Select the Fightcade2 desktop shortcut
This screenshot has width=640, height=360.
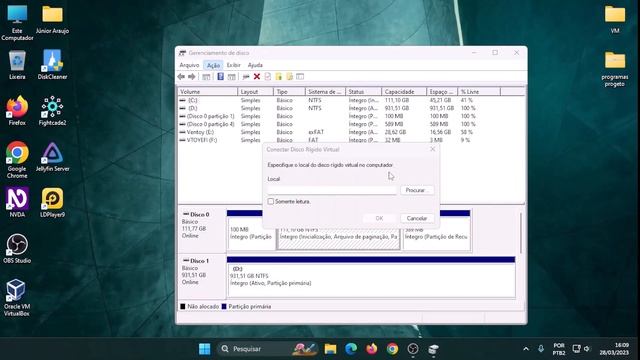[52, 111]
